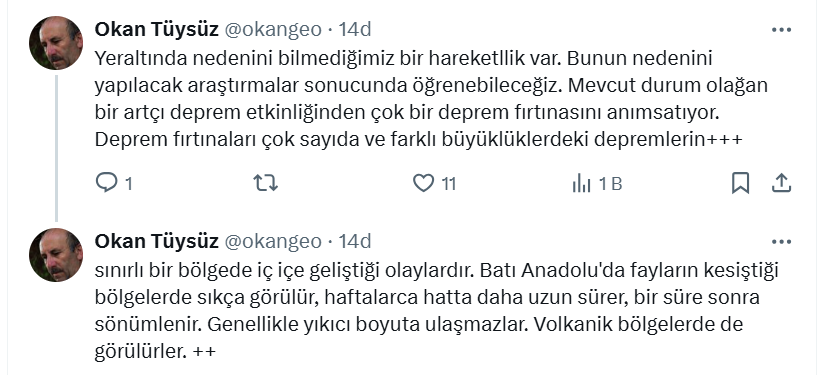822x375 pixels.
Task: Open @okangeo handle in the second tweet
Action: (273, 242)
